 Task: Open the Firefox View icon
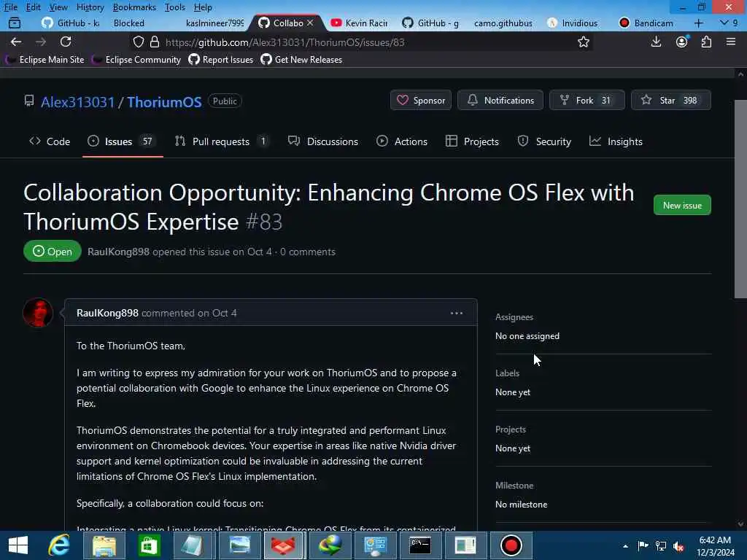click(x=15, y=23)
